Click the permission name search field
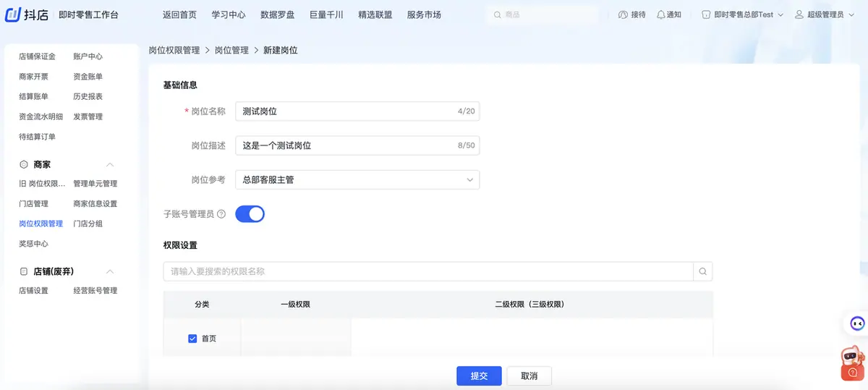 [428, 271]
